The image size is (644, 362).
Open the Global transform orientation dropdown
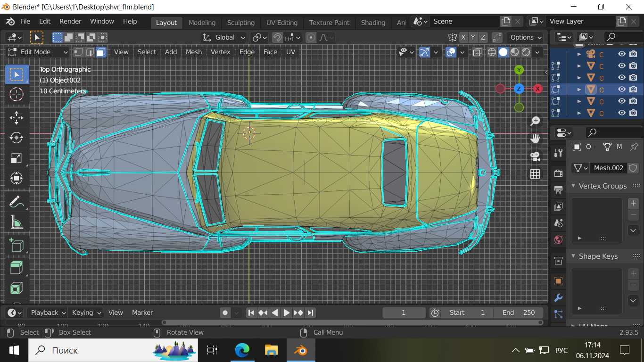[224, 37]
